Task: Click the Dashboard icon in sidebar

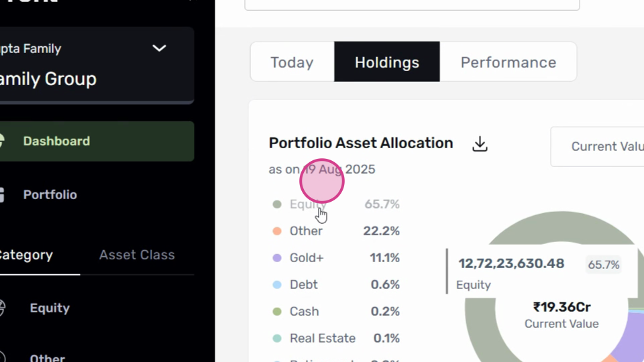Action: click(1, 141)
